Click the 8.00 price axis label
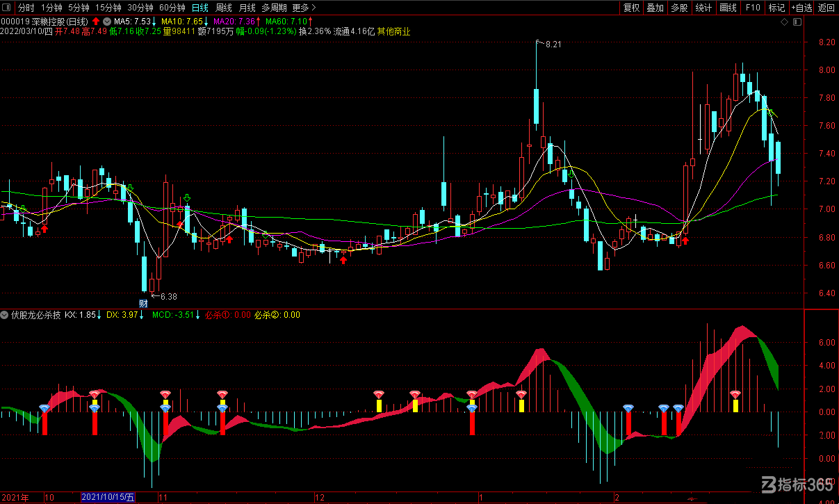 [826, 70]
